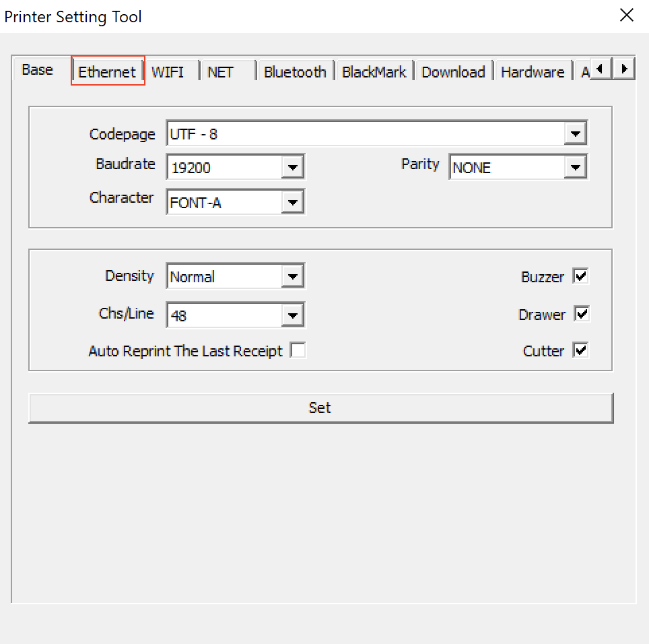Toggle the Drawer checkbox
Viewport: 649px width, 644px height.
click(581, 314)
